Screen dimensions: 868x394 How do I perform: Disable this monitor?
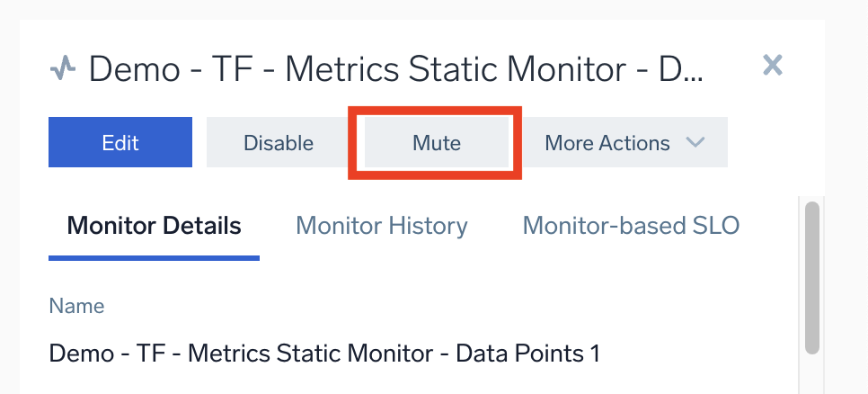click(x=279, y=142)
